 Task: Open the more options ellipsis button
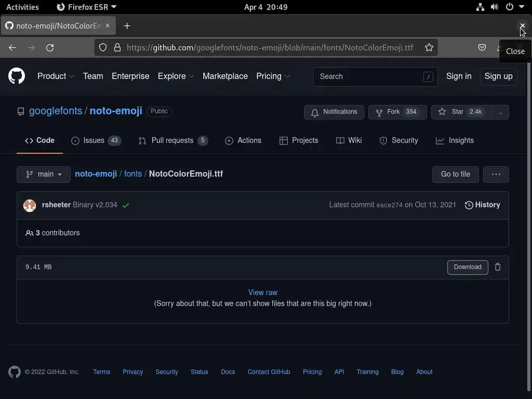pos(496,175)
